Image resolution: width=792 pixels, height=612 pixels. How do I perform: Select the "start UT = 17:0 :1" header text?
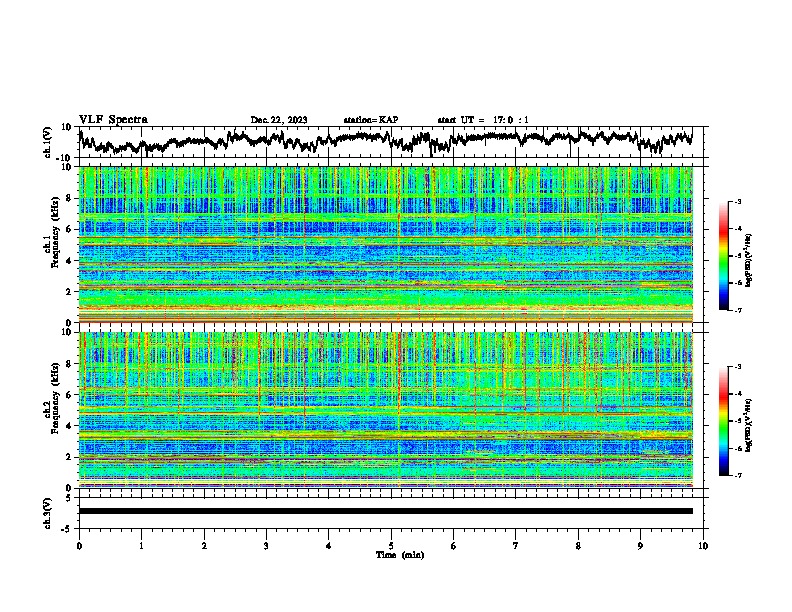[x=483, y=120]
